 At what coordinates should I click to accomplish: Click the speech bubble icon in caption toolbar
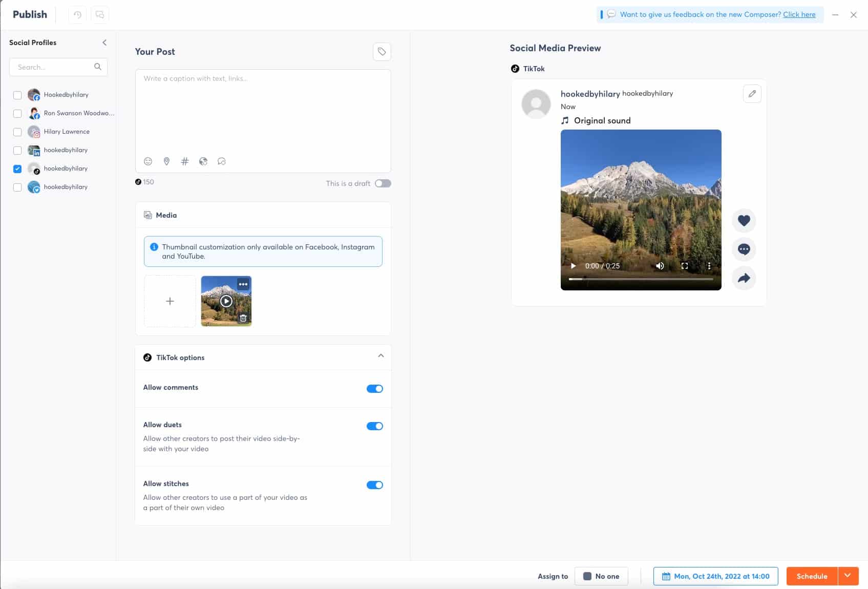pos(222,161)
